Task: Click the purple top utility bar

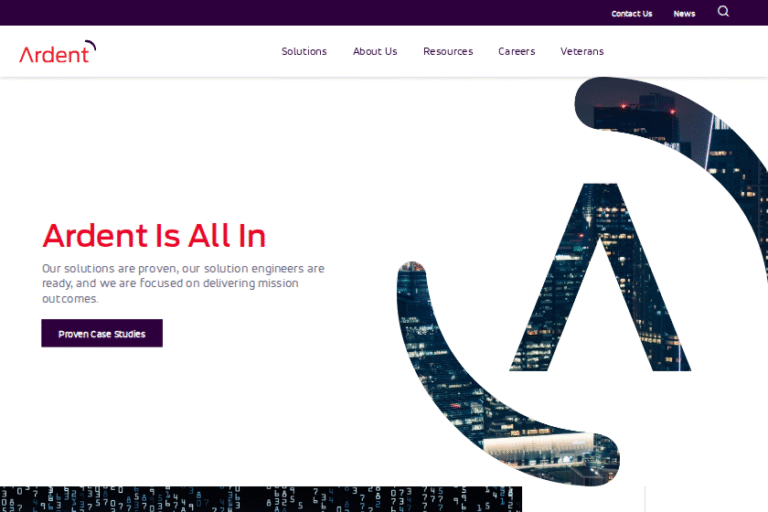Action: [x=384, y=13]
